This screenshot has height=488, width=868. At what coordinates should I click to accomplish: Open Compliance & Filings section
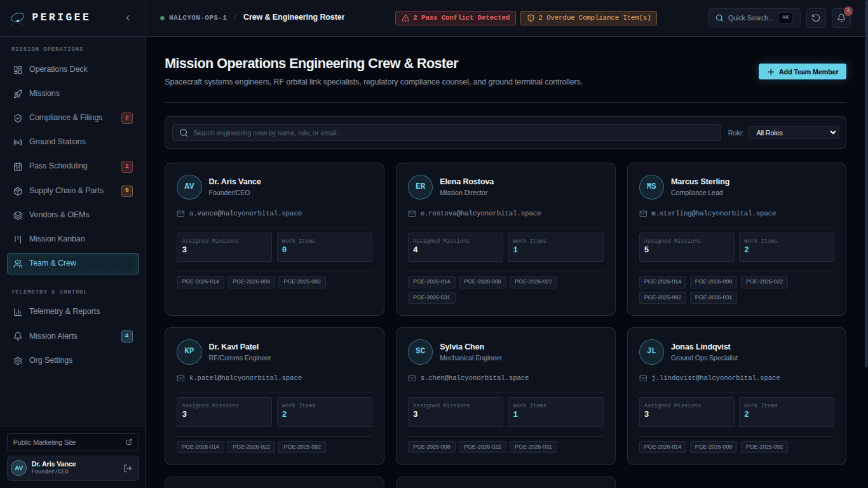73,118
